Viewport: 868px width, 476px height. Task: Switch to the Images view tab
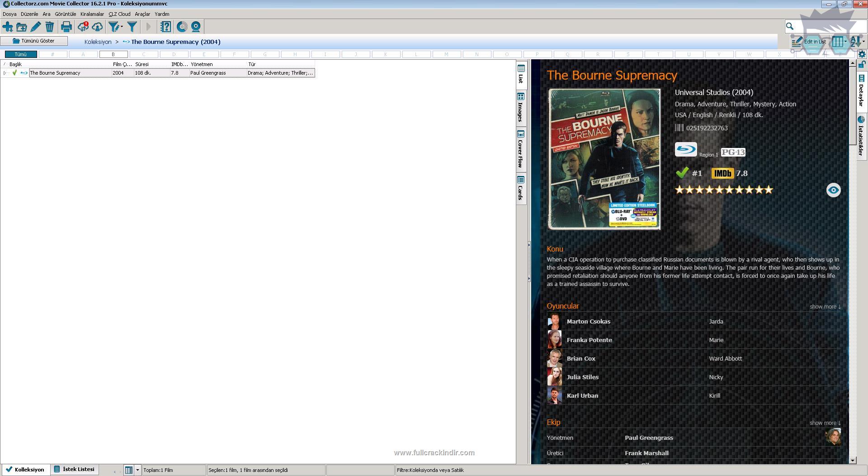click(521, 108)
